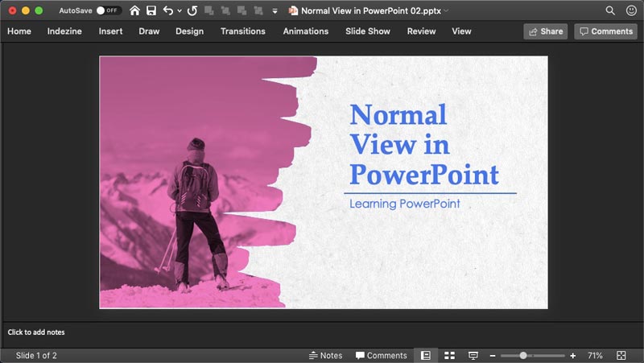644x363 pixels.
Task: Open search with the magnifying glass
Action: (x=610, y=10)
